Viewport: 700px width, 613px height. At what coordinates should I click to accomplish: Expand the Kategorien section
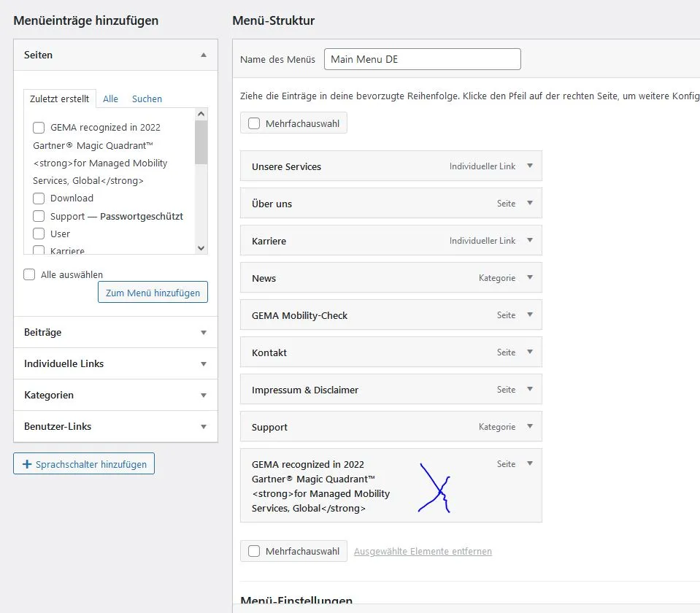(115, 395)
